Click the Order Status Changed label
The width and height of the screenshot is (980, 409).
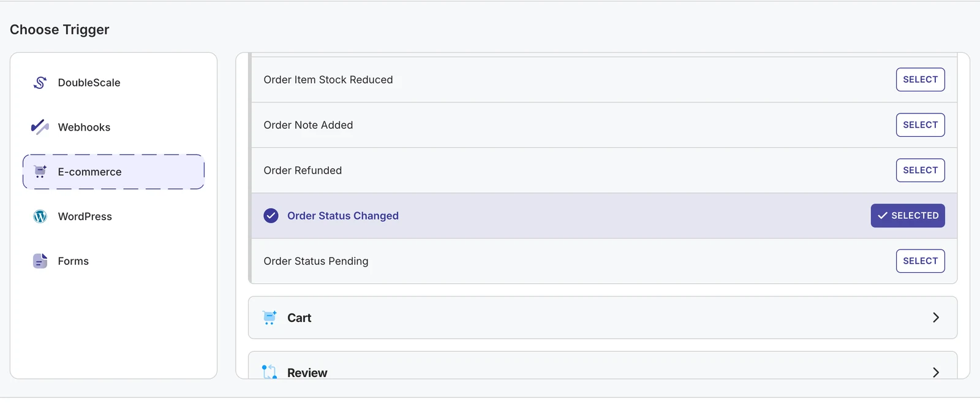click(x=343, y=216)
